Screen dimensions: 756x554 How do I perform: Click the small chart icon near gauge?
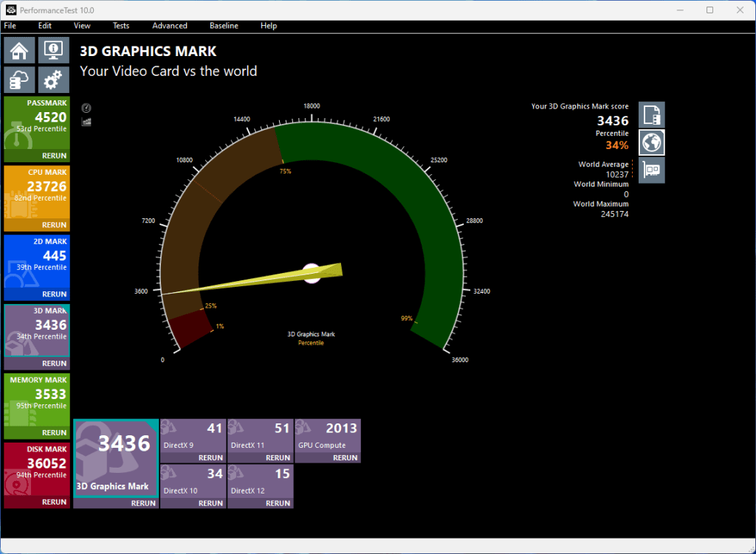pos(86,122)
